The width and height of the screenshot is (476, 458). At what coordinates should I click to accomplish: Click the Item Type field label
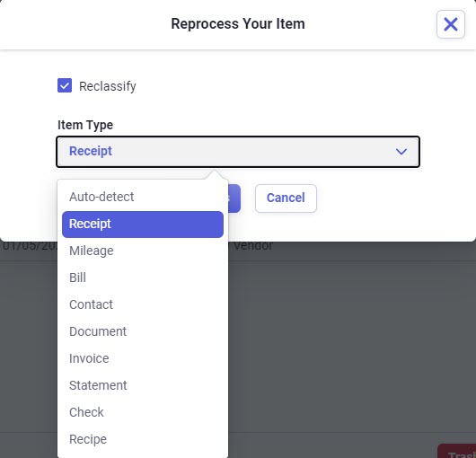coord(85,125)
